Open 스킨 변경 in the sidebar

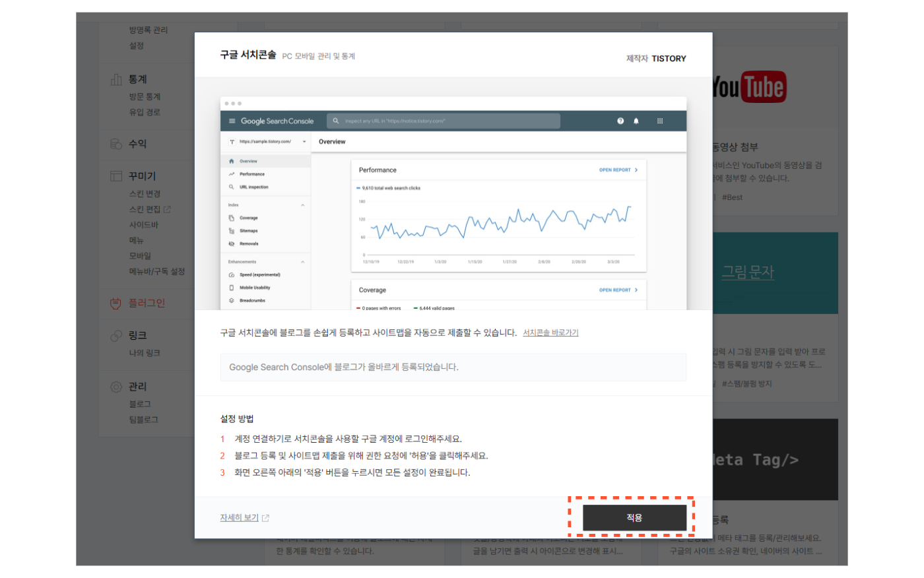tap(145, 194)
